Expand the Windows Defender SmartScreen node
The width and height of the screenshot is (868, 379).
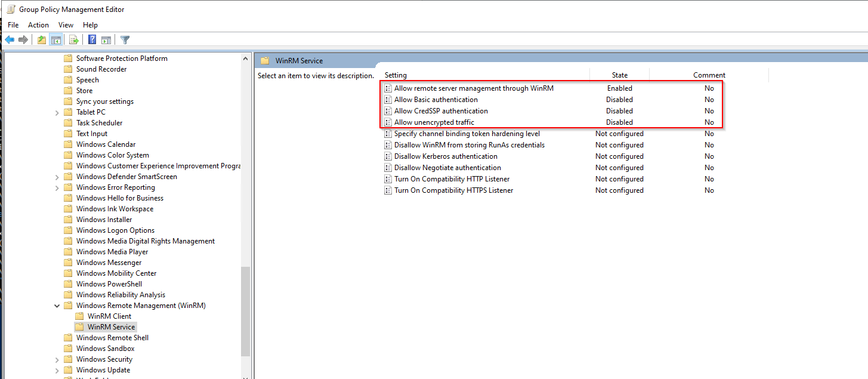(57, 177)
